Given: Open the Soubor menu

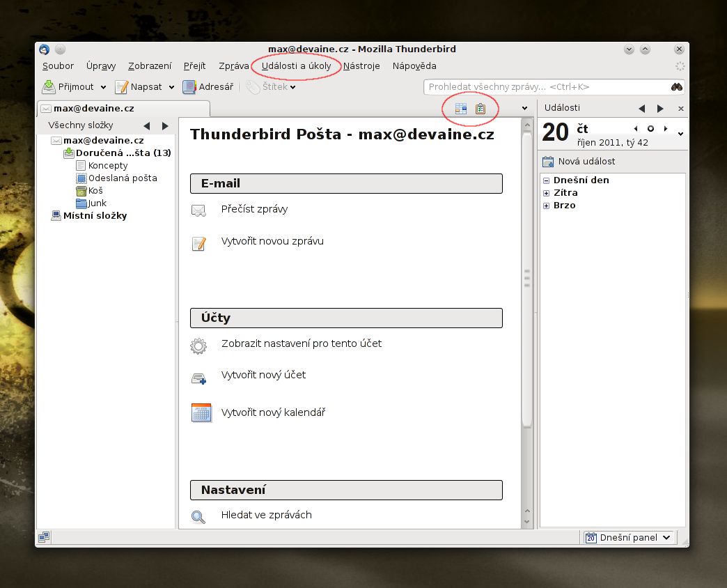Looking at the screenshot, I should click(x=58, y=66).
